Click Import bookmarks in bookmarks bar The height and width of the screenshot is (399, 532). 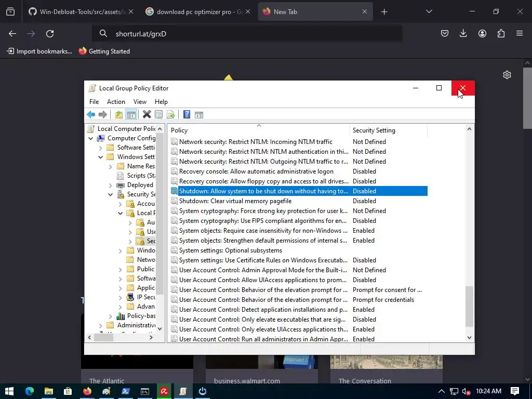(39, 51)
